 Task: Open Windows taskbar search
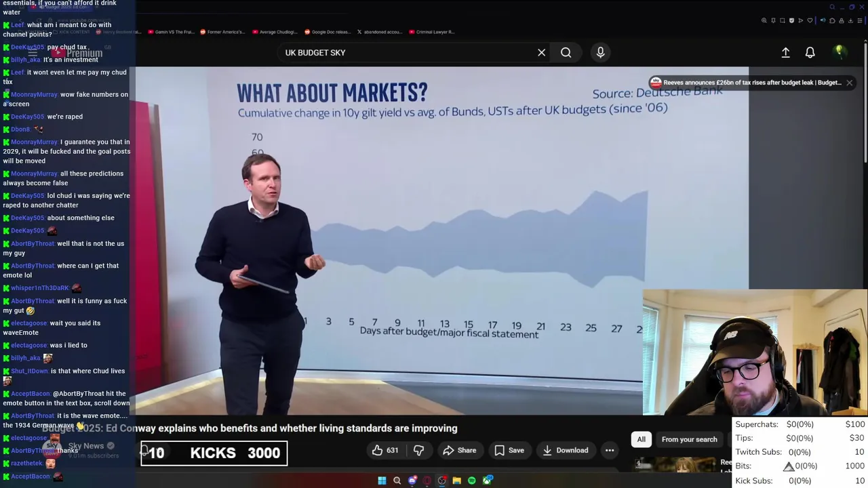(397, 481)
